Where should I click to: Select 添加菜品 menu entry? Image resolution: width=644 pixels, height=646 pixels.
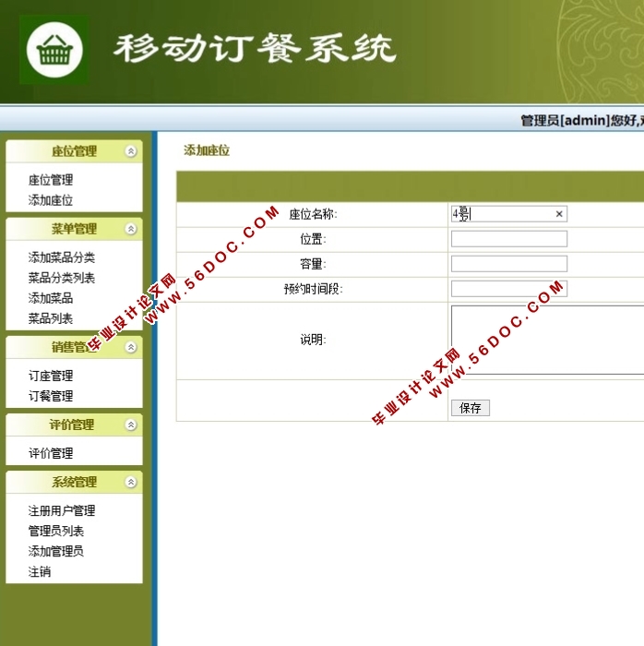(51, 298)
